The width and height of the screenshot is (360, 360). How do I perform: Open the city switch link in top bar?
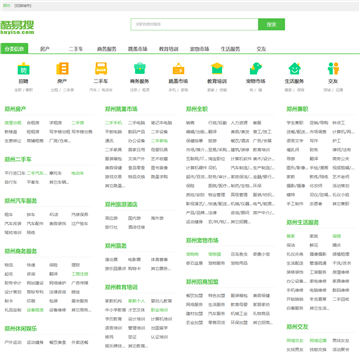coord(23,6)
